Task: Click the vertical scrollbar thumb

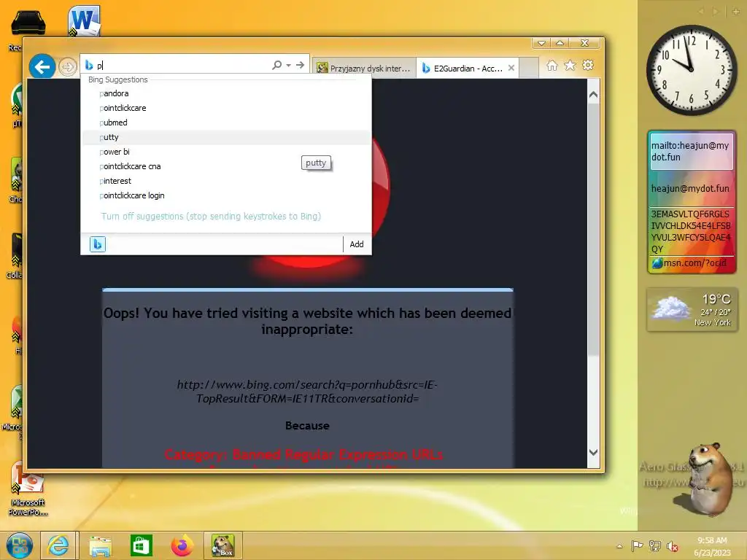Action: [593, 228]
